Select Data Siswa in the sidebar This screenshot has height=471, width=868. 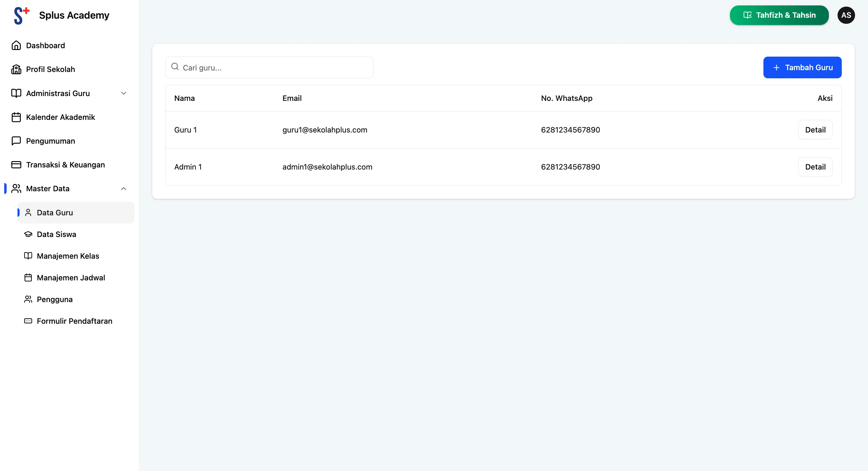coord(56,234)
